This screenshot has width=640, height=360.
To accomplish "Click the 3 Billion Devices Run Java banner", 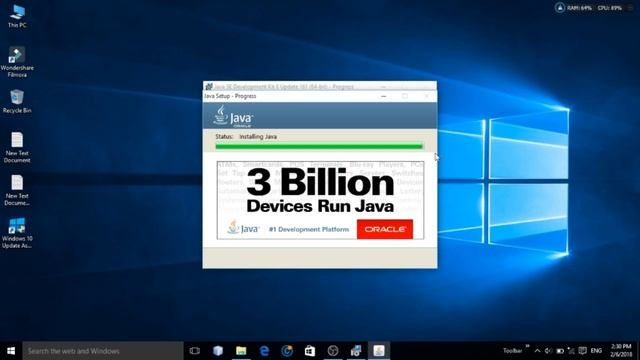I will [x=320, y=200].
